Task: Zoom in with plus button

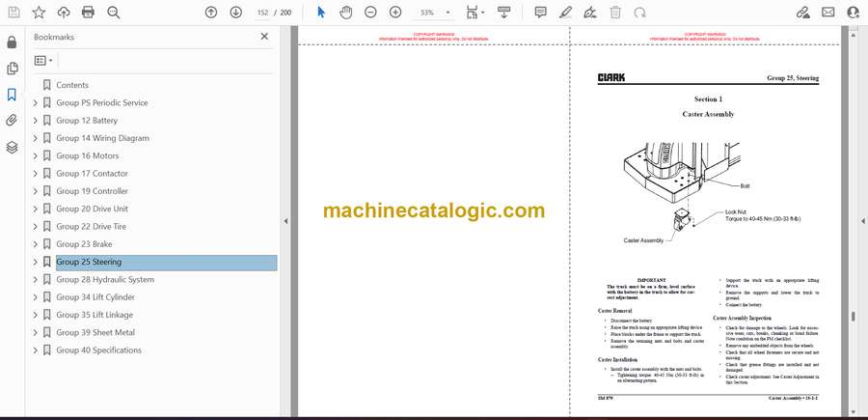Action: pos(395,13)
